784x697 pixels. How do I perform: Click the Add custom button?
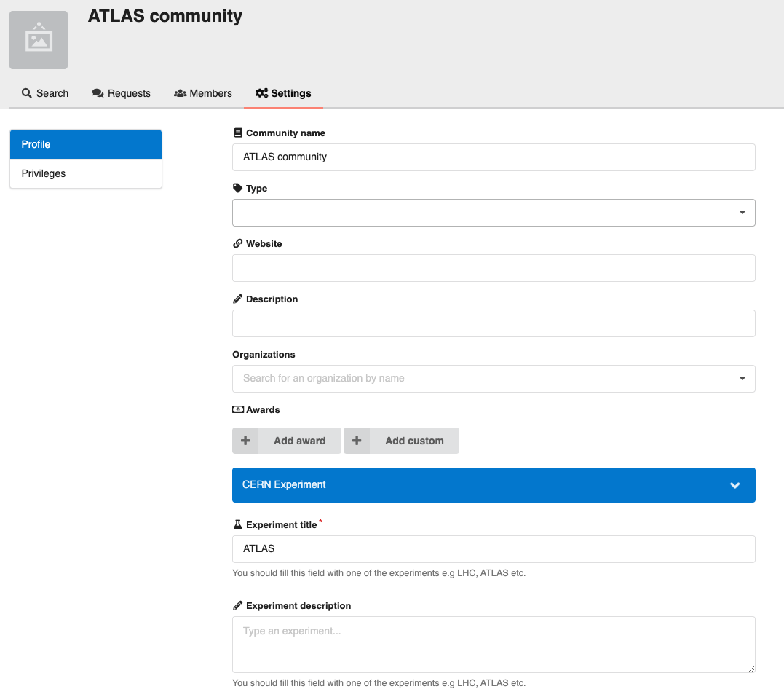[401, 441]
